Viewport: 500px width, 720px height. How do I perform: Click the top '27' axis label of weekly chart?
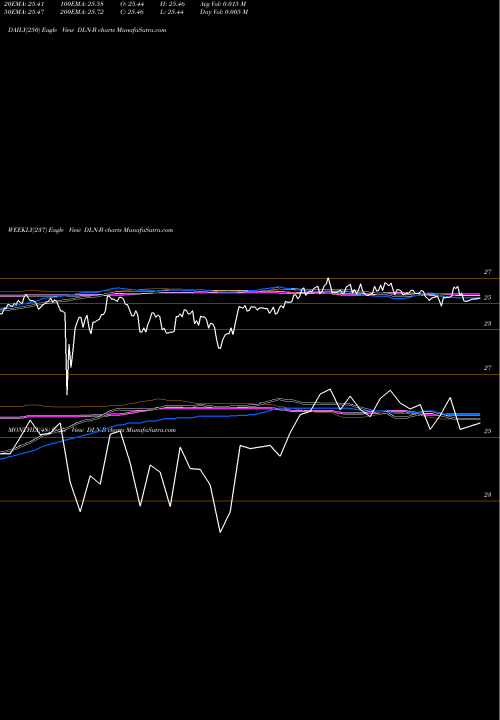488,272
